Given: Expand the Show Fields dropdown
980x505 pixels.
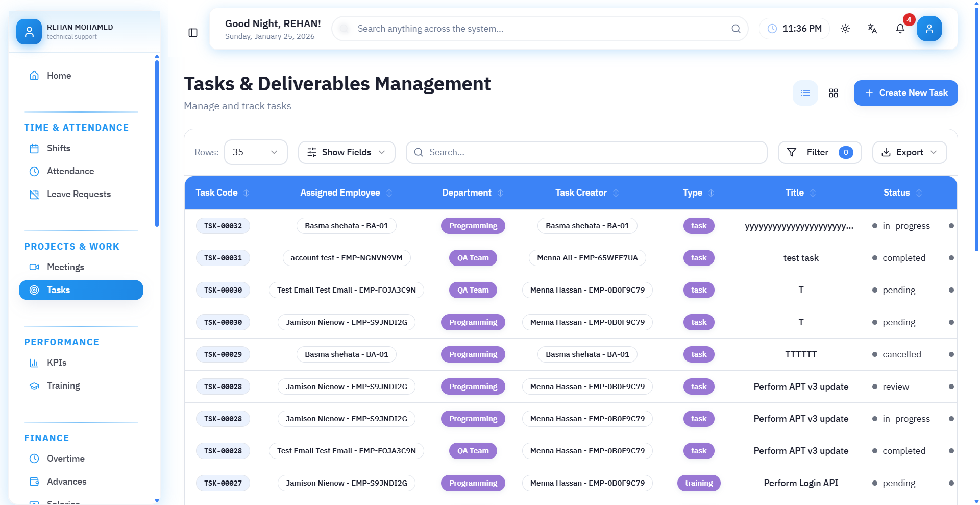Looking at the screenshot, I should coord(347,152).
